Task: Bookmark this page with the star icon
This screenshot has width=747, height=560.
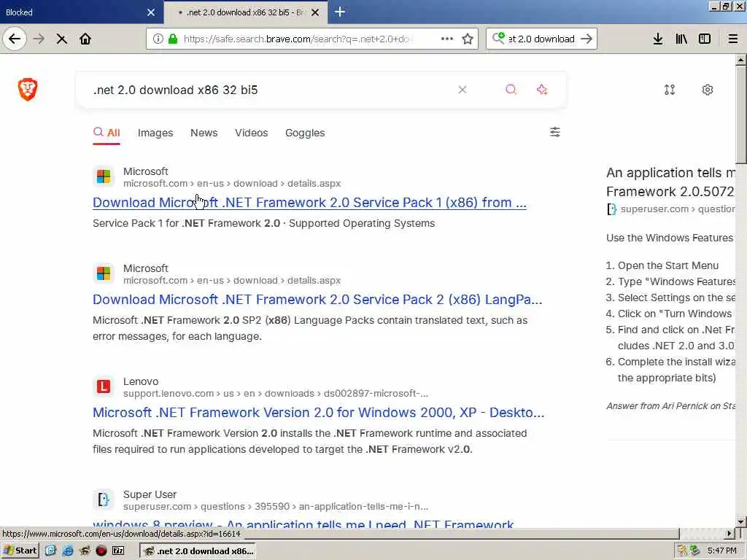Action: 468,39
